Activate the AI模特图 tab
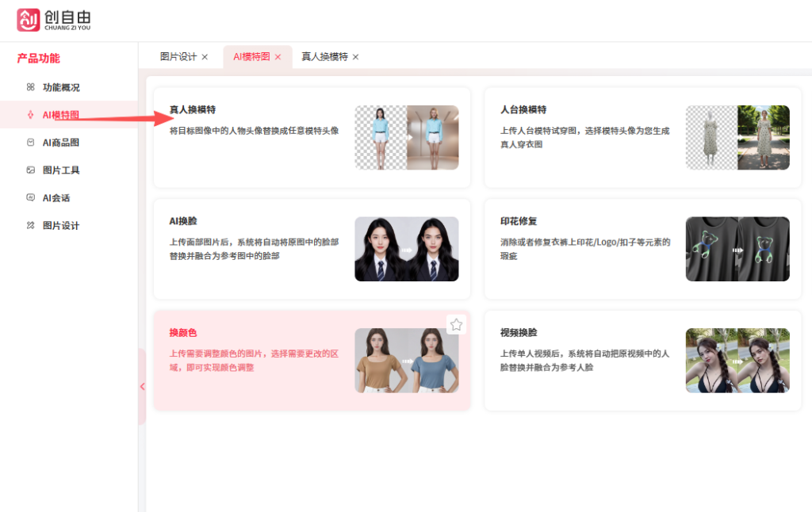Image resolution: width=812 pixels, height=512 pixels. click(x=252, y=56)
